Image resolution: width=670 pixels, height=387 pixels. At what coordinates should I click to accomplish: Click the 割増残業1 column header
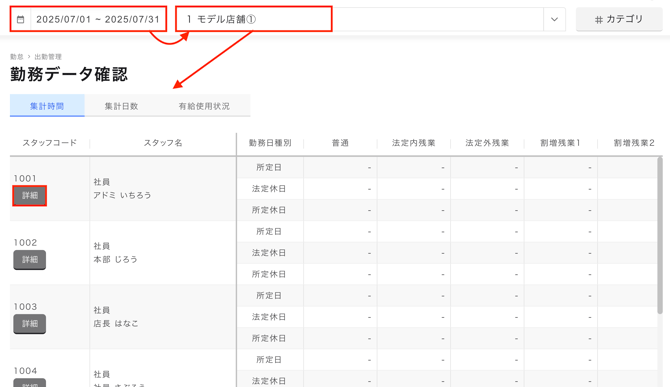pyautogui.click(x=560, y=143)
